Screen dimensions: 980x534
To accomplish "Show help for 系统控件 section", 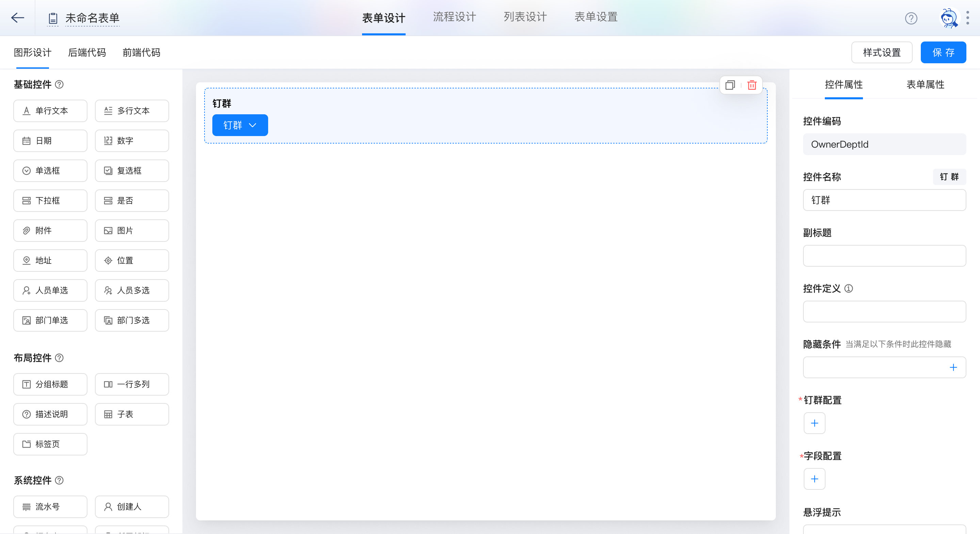I will coord(59,480).
